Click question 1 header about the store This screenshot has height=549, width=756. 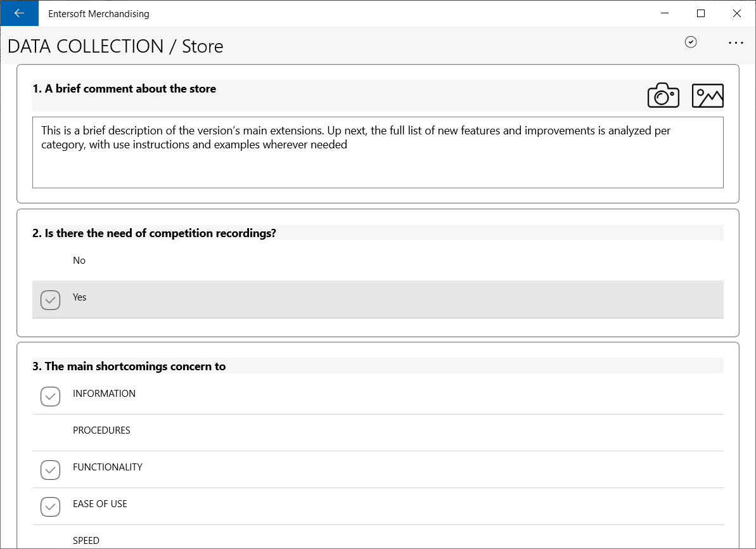click(x=124, y=89)
